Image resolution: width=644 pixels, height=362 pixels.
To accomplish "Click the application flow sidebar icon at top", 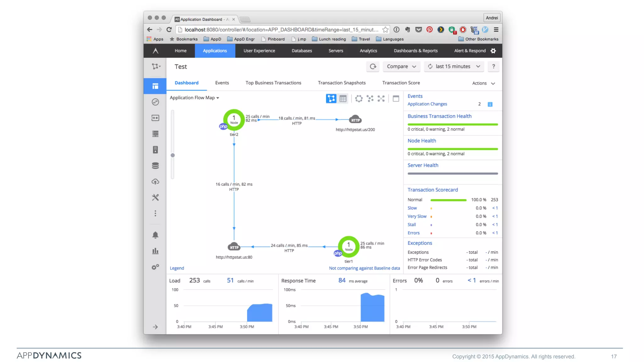I will tap(156, 66).
